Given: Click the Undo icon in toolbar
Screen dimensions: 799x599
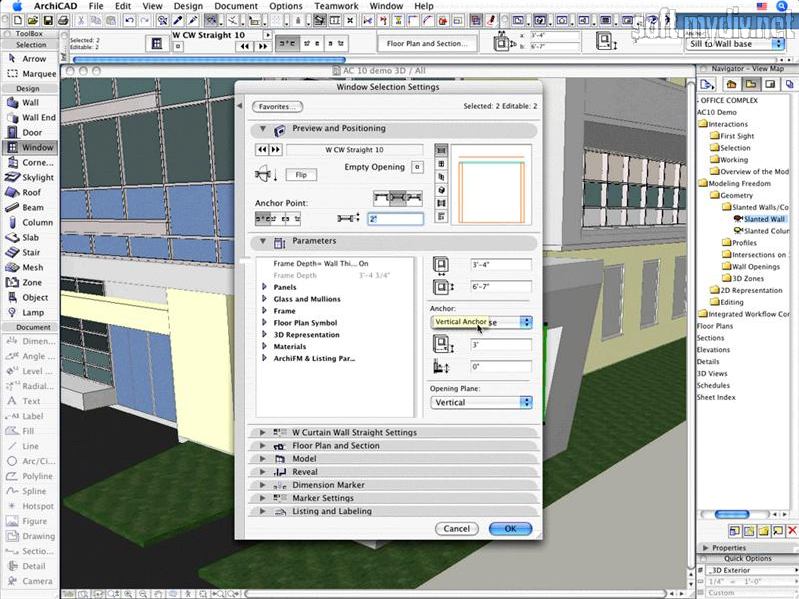Looking at the screenshot, I should point(129,20).
